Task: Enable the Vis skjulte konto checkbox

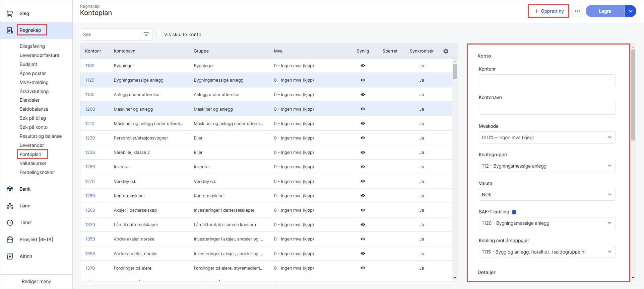Action: 159,34
